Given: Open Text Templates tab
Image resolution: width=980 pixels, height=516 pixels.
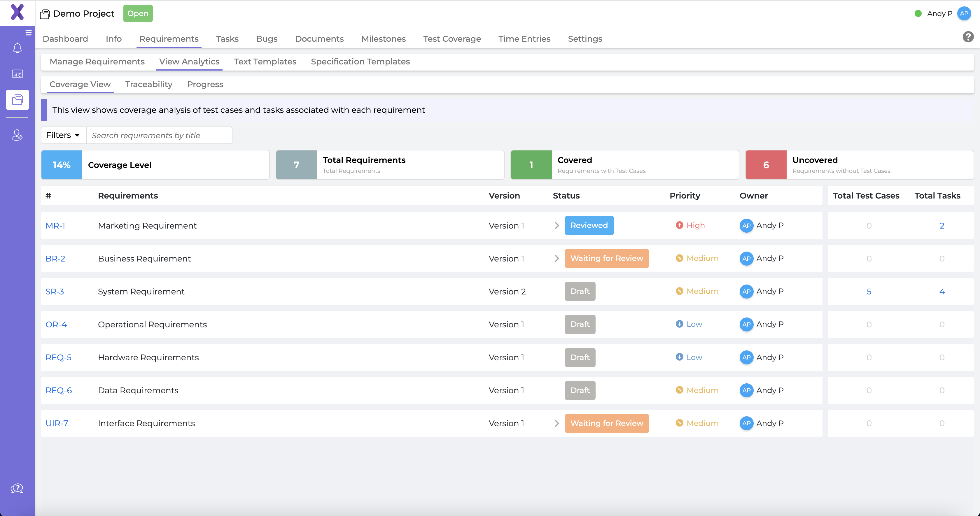Looking at the screenshot, I should click(265, 61).
